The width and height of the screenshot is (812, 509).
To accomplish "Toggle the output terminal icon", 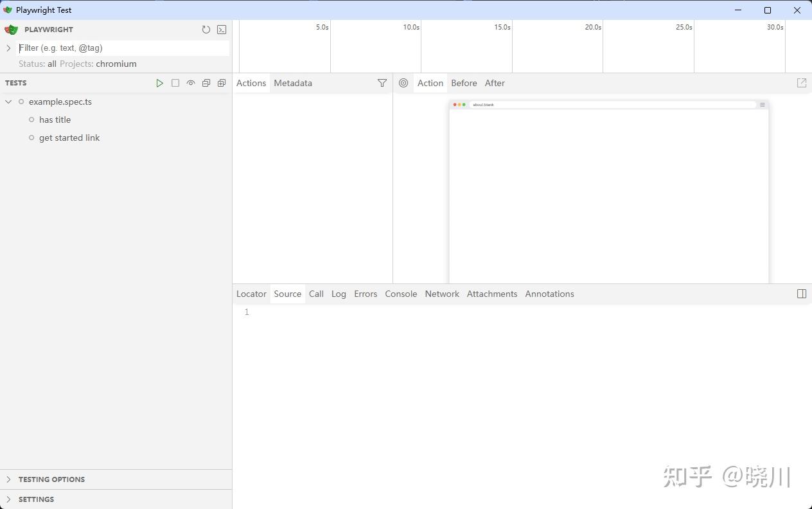I will [x=222, y=30].
